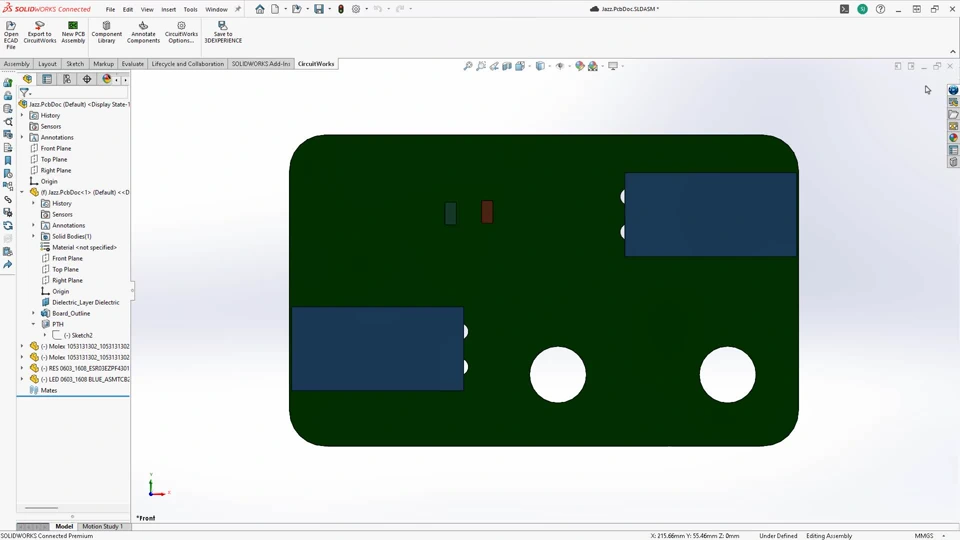Open the FeatureManager design tree tab
Screen dimensions: 960x540
point(27,79)
